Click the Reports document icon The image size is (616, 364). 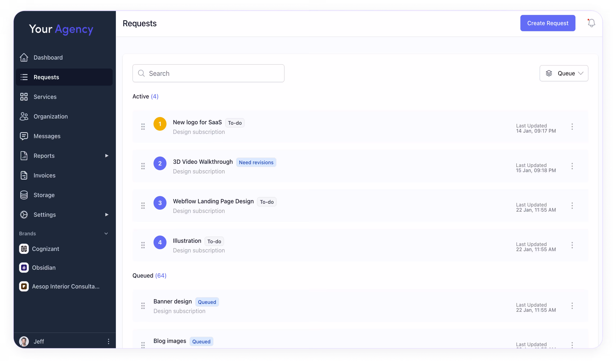(24, 155)
